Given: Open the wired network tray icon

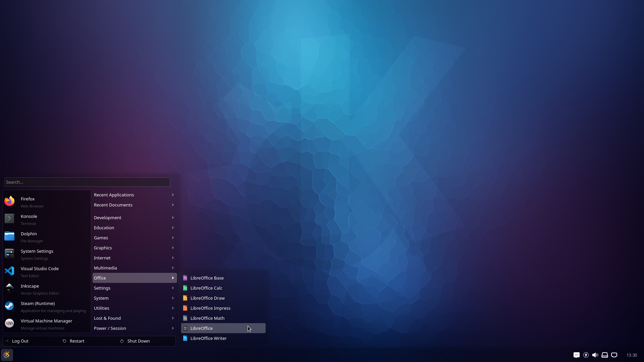Looking at the screenshot, I should tap(614, 355).
